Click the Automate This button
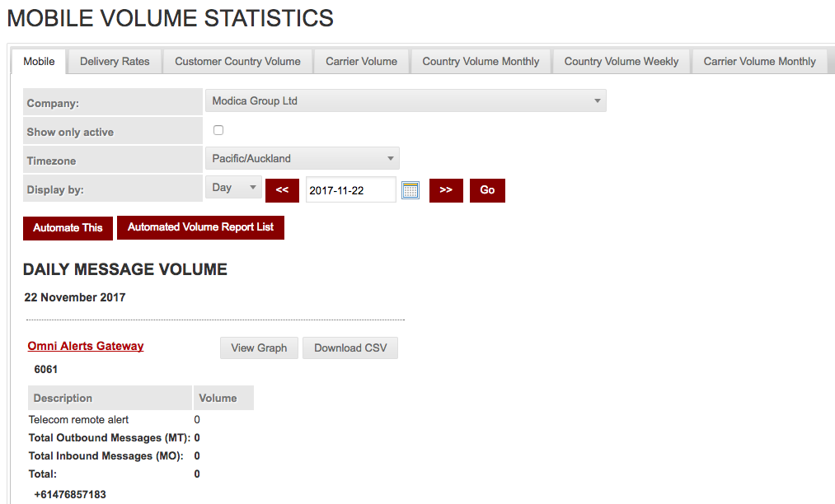 pos(68,228)
